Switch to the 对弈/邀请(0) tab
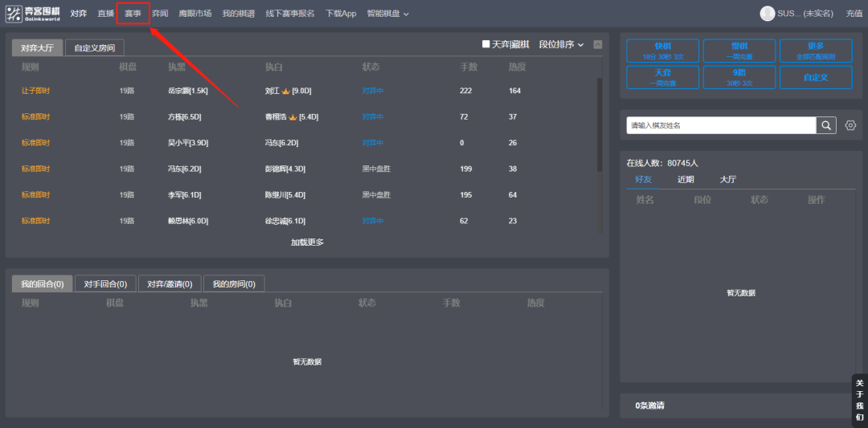The image size is (868, 428). point(170,284)
